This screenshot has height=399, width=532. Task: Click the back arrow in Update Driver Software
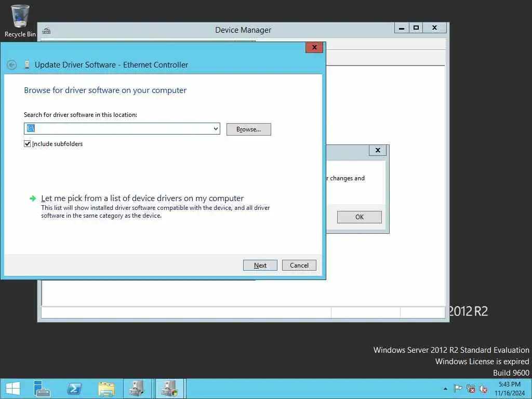(x=12, y=65)
